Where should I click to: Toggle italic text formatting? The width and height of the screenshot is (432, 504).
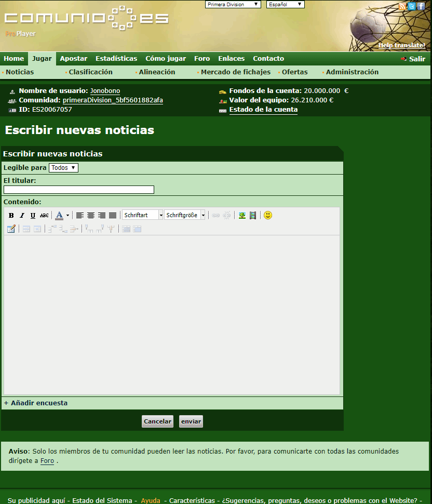coord(22,216)
